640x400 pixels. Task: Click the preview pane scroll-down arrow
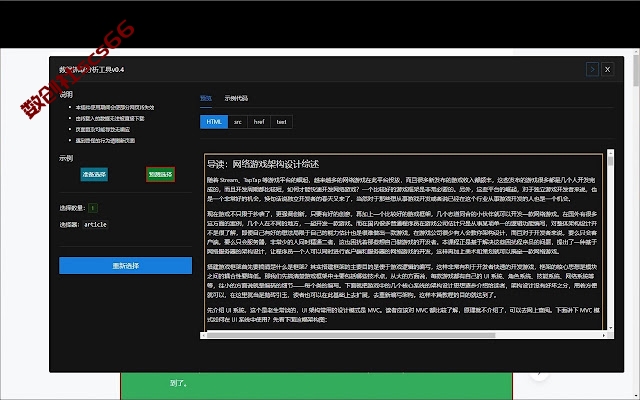click(x=610, y=328)
